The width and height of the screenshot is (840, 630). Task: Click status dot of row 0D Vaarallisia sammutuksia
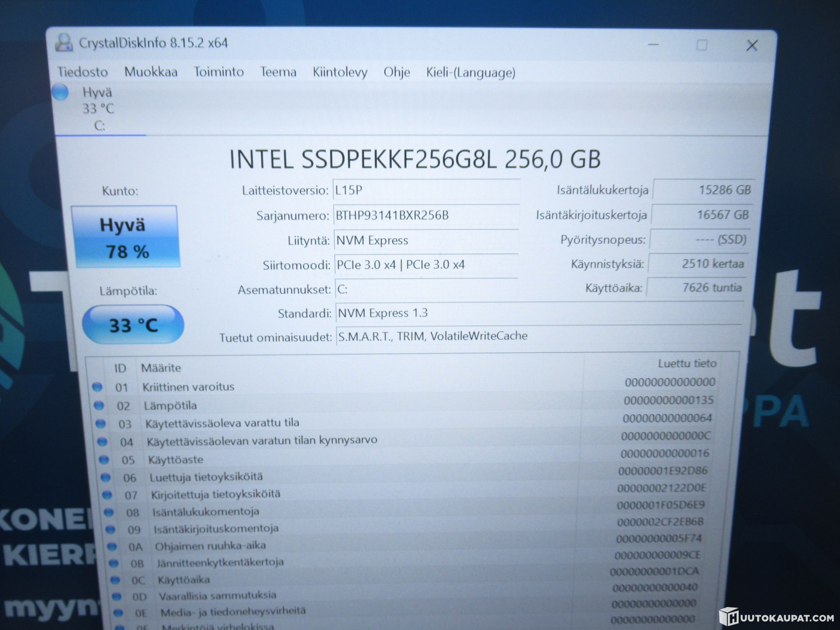[x=117, y=596]
